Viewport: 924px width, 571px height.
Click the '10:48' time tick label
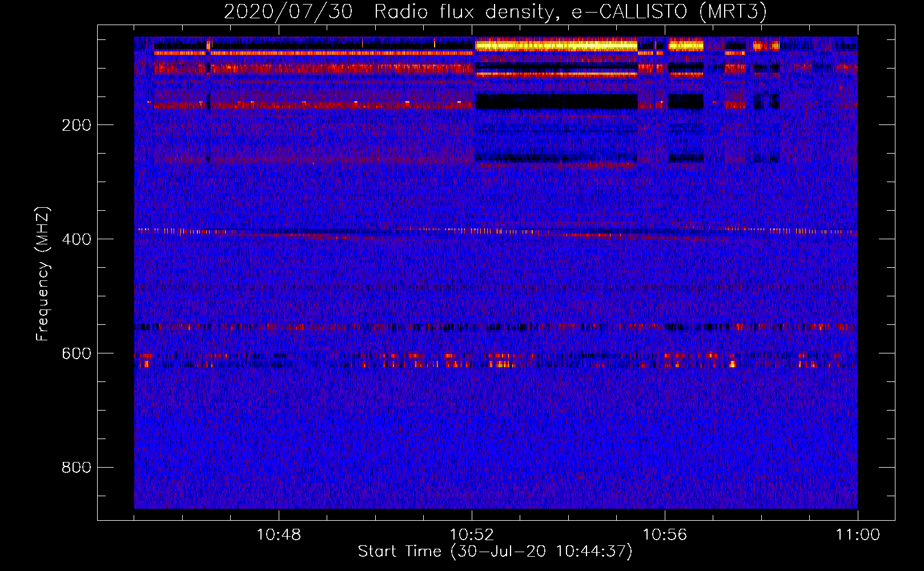(279, 535)
